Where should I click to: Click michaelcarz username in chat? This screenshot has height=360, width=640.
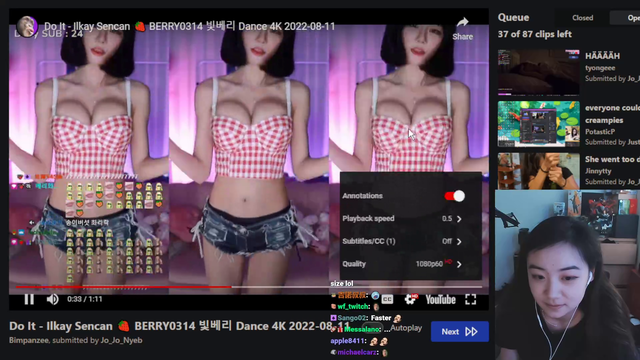tap(358, 352)
